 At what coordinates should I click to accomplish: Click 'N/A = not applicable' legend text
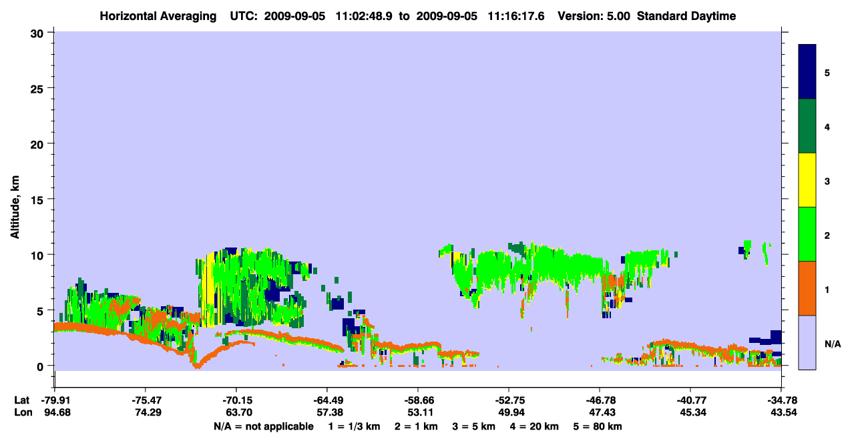click(264, 426)
